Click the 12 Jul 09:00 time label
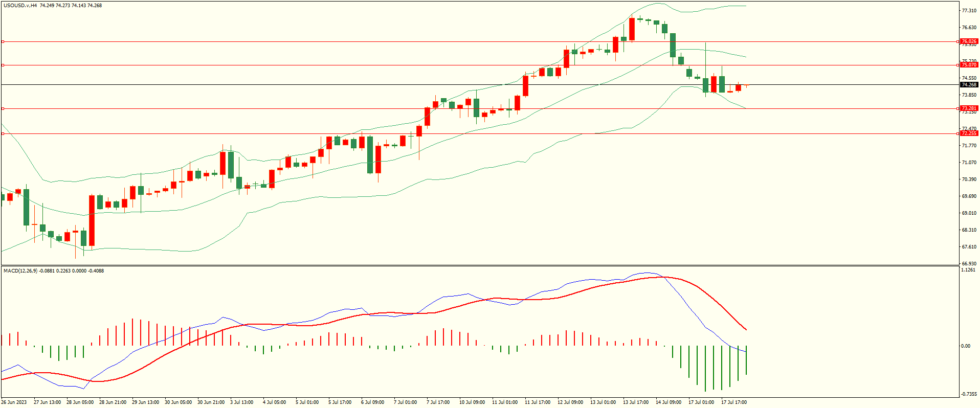Image resolution: width=980 pixels, height=408 pixels. (570, 402)
